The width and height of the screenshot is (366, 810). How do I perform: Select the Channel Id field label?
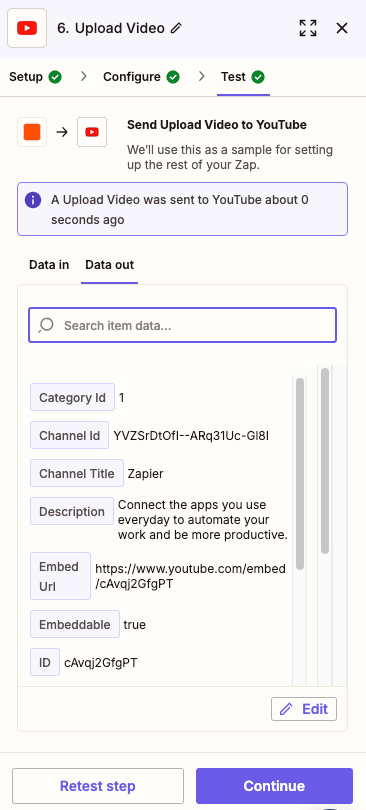pos(70,436)
